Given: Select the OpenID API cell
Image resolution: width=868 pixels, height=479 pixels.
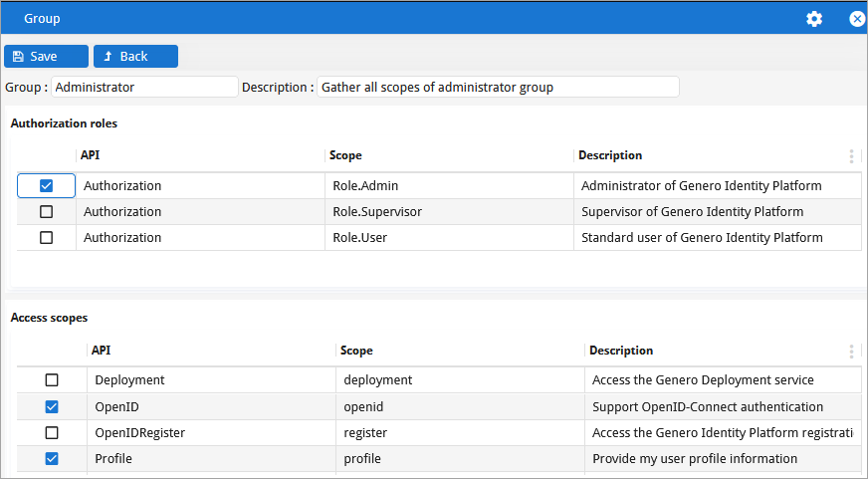Looking at the screenshot, I should coord(211,407).
